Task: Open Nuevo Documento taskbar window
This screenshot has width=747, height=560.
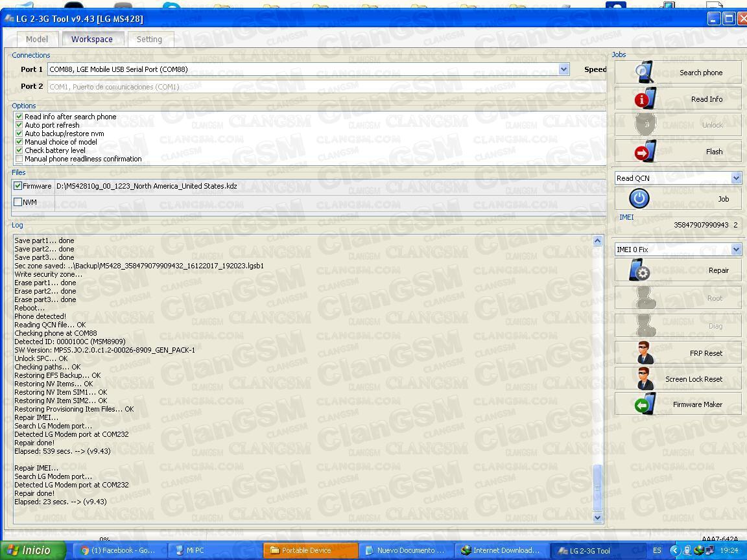Action: click(405, 550)
